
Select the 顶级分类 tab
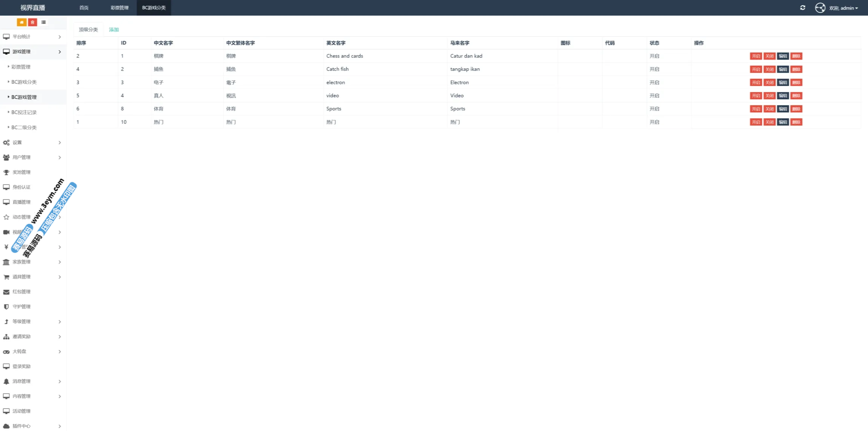tap(88, 29)
